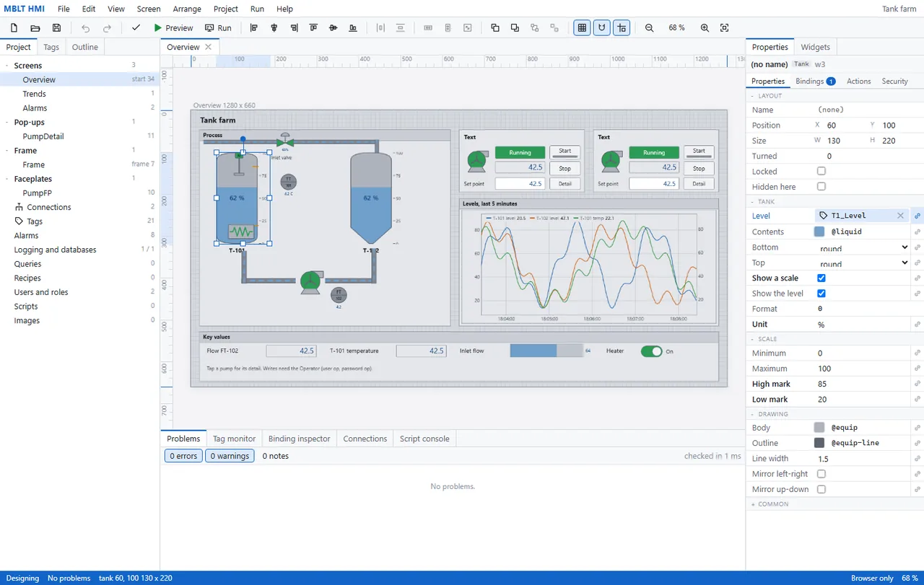Click the Save disk icon

(56, 28)
